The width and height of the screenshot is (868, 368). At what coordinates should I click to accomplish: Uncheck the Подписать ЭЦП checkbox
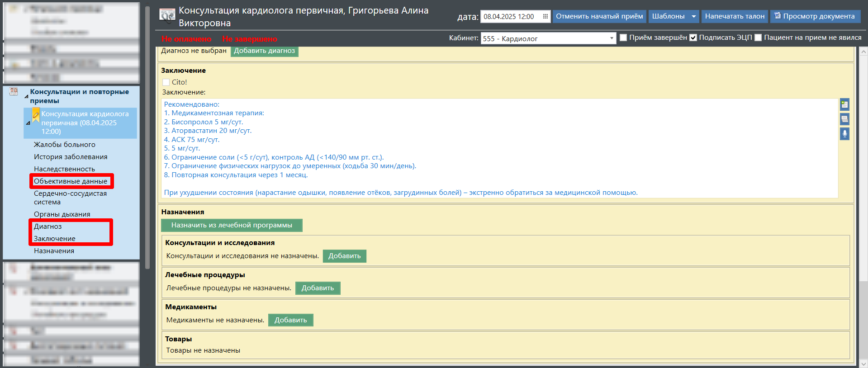point(693,38)
